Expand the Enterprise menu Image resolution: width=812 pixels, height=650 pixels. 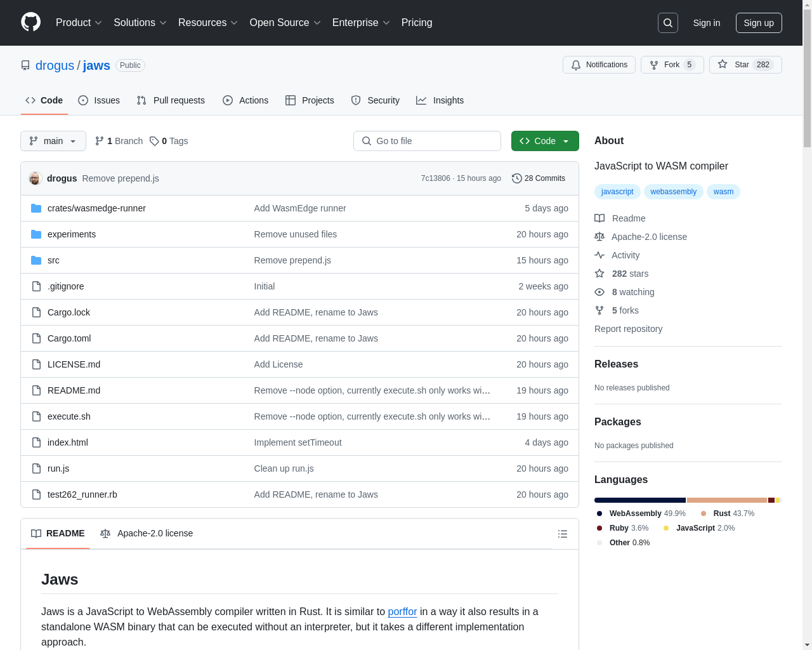361,23
